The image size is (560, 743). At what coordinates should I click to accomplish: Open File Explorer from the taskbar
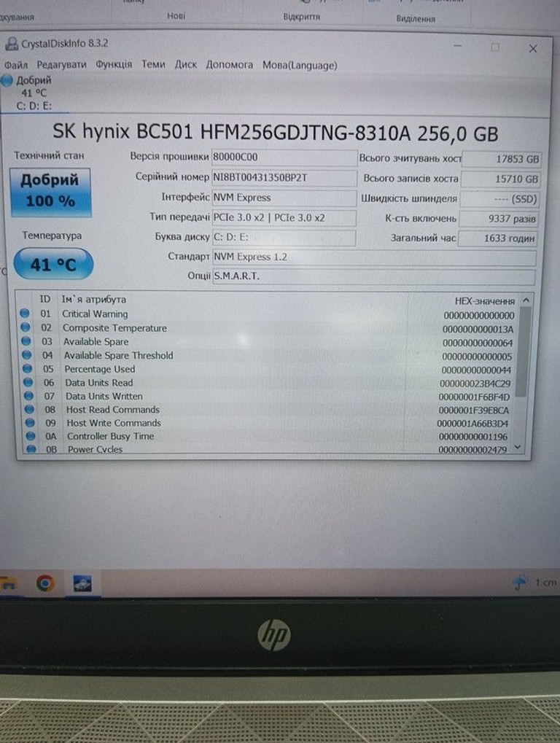click(x=8, y=583)
